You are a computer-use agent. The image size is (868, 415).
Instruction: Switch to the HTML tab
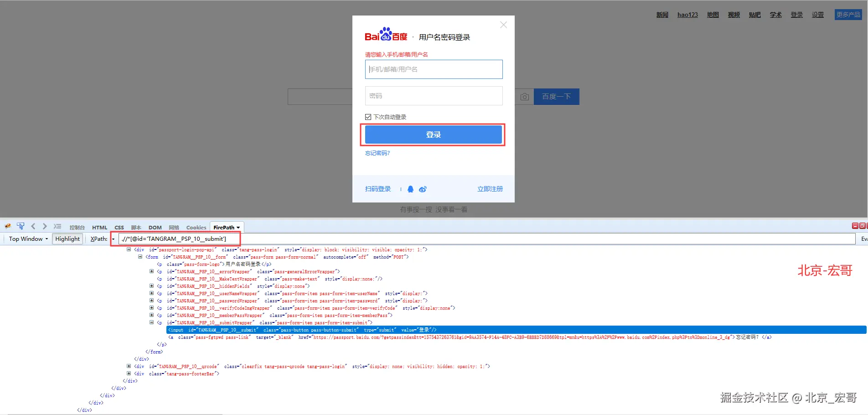99,228
